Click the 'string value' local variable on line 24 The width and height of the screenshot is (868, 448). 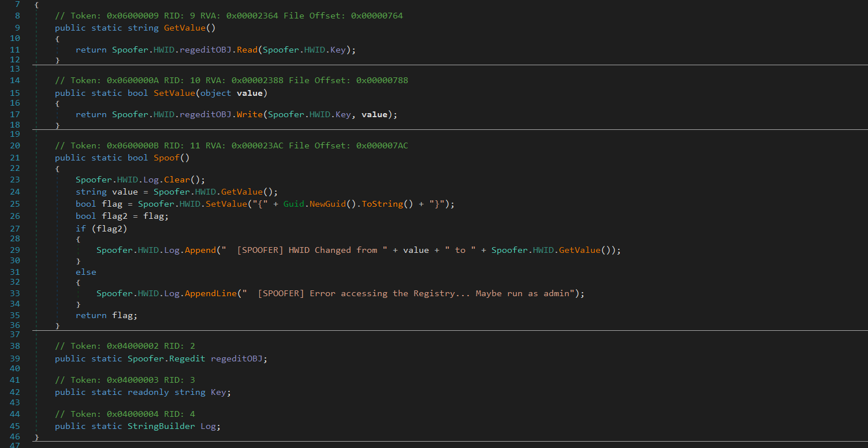click(x=125, y=192)
